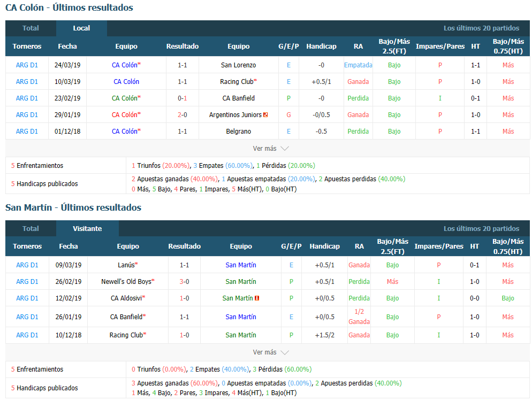The image size is (532, 401).
Task: Click Fecha header in CA Colón table
Action: [67, 47]
